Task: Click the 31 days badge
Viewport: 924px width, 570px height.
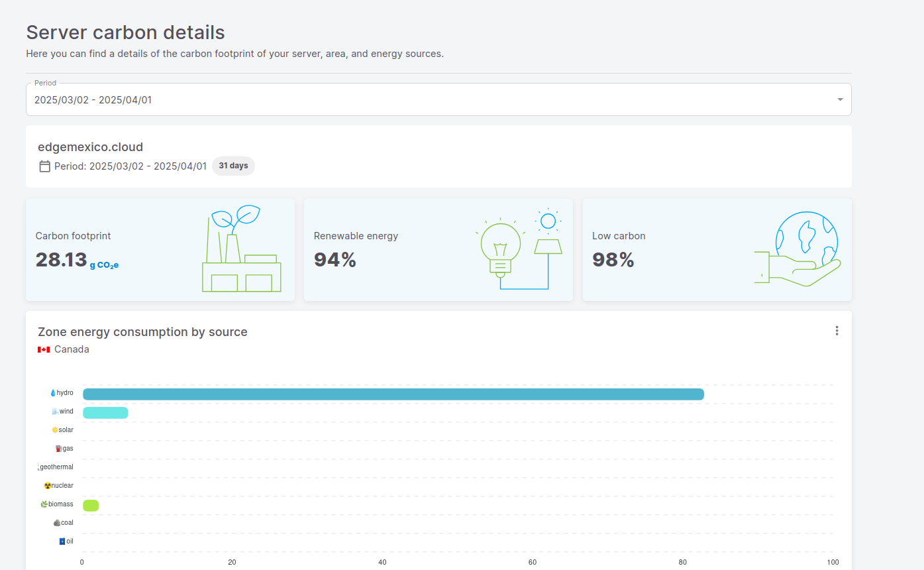Action: pyautogui.click(x=233, y=166)
